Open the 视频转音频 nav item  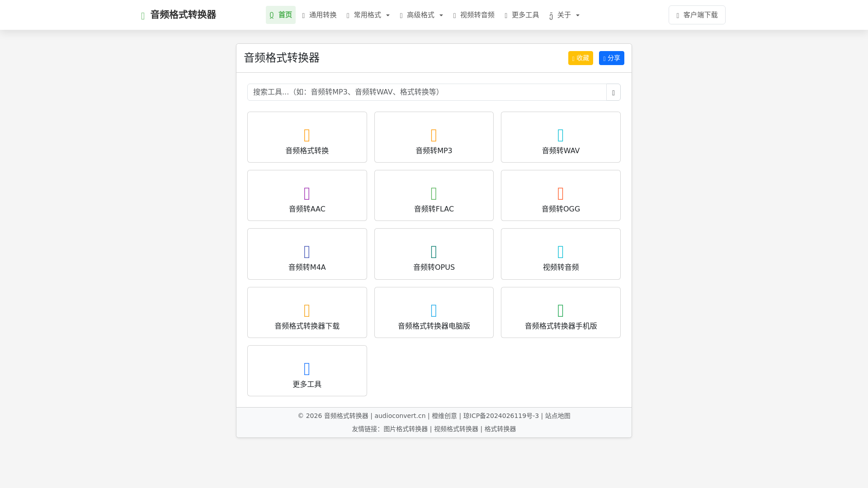click(474, 15)
